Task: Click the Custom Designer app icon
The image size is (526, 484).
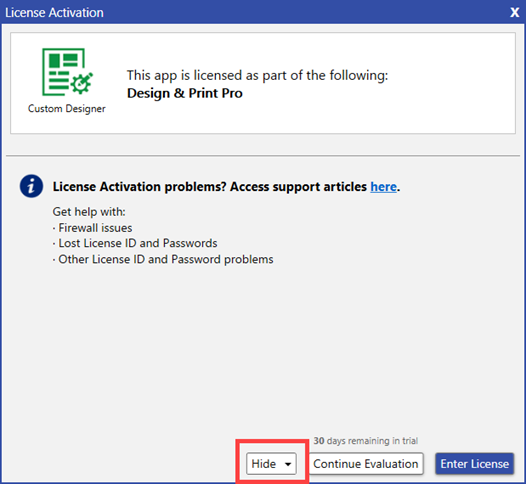Action: point(67,72)
